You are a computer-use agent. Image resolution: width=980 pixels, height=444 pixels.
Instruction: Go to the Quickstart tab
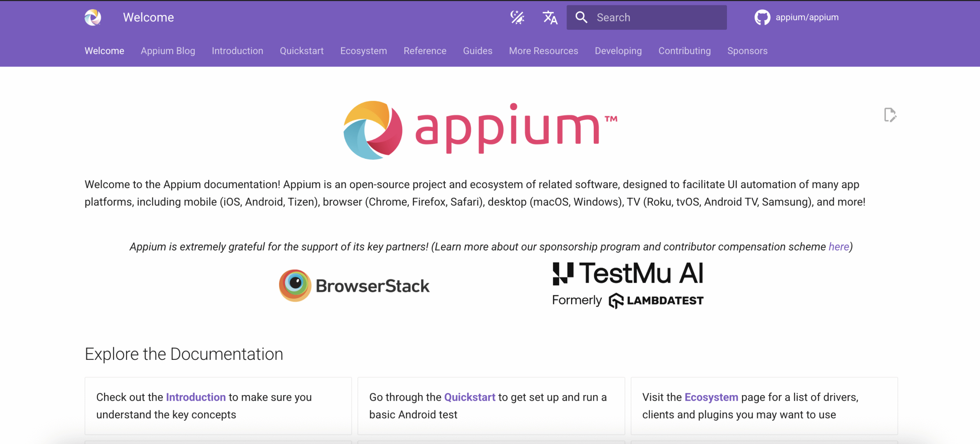point(302,51)
